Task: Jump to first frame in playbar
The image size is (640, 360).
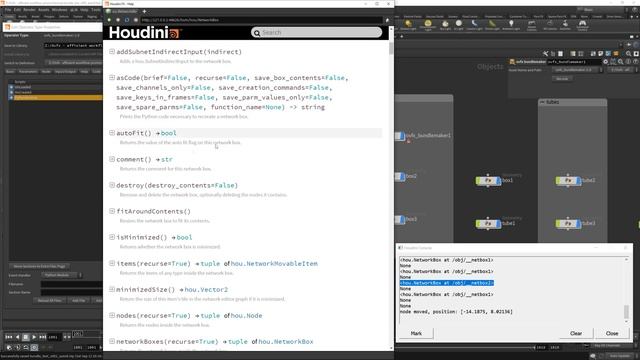Action: [x=9, y=337]
